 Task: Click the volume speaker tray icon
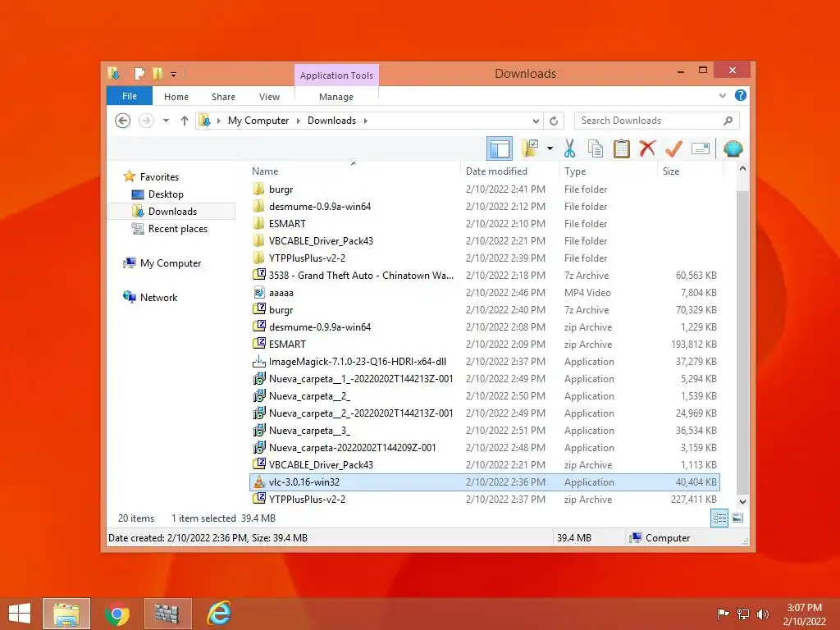[x=762, y=614]
